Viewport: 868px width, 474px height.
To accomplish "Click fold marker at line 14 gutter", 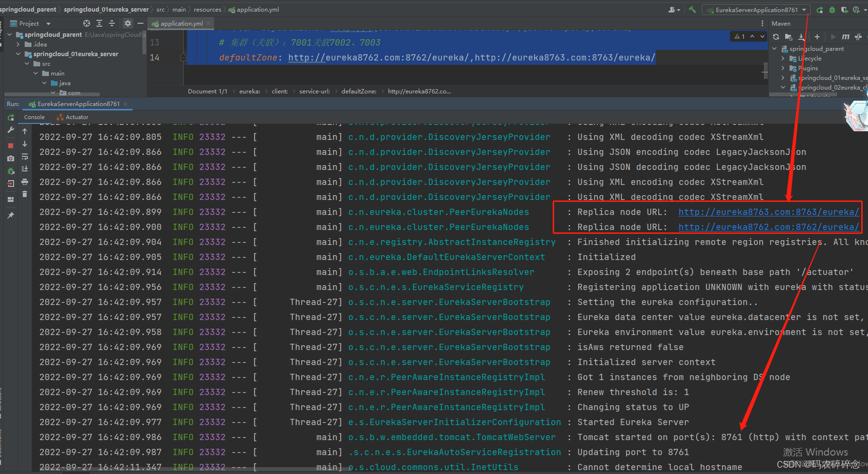I will pyautogui.click(x=183, y=58).
